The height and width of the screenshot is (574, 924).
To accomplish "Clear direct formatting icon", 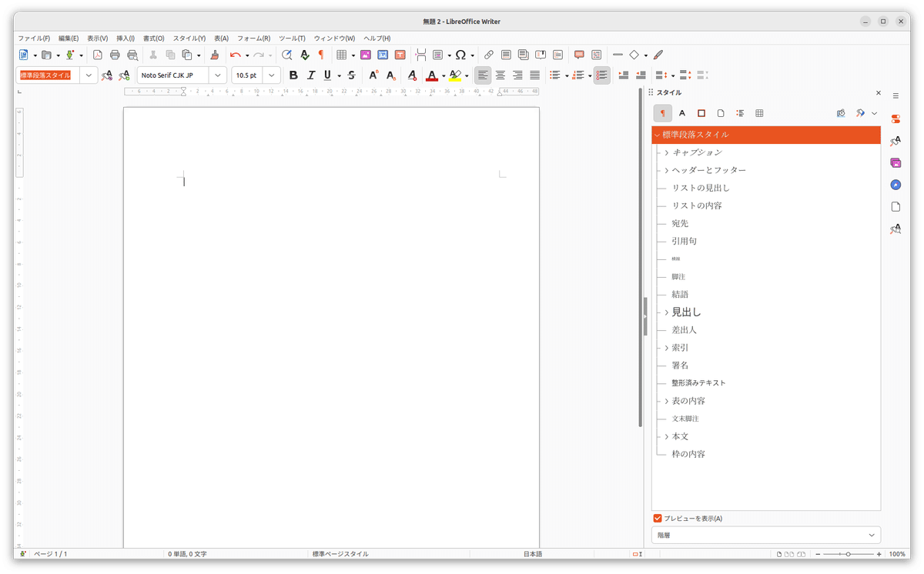I will click(x=412, y=75).
